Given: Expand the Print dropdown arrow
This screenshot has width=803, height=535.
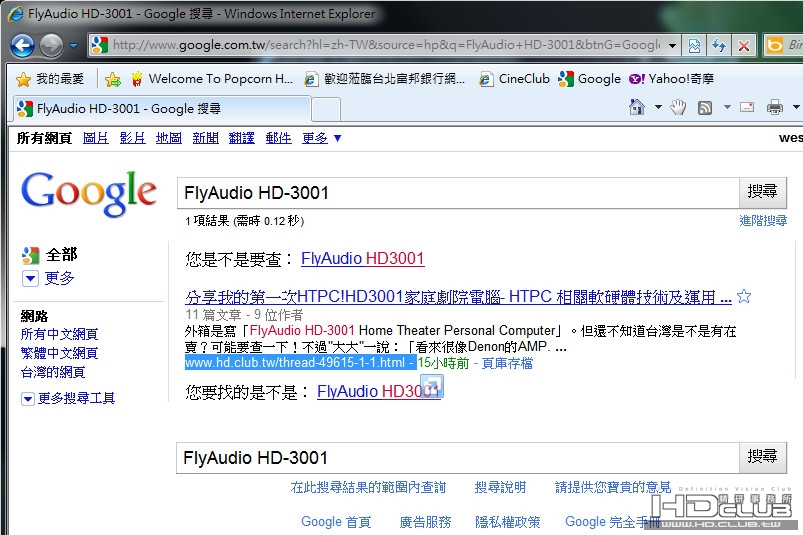Looking at the screenshot, I should pos(796,108).
